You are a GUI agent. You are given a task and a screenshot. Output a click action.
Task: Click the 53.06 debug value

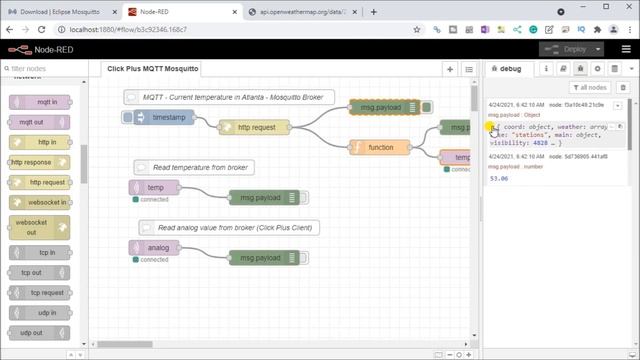tap(499, 178)
